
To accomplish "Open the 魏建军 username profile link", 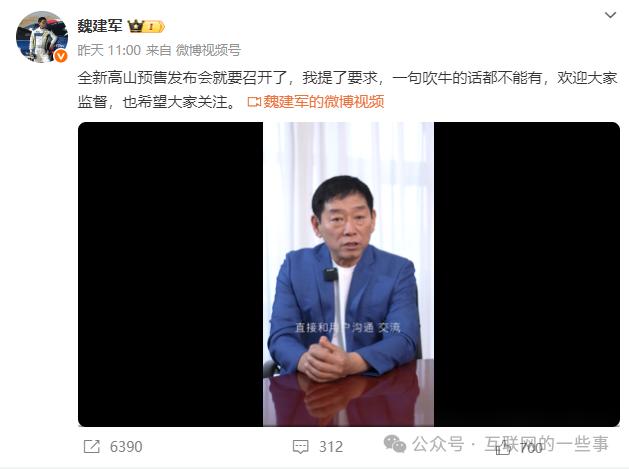I will (x=100, y=26).
